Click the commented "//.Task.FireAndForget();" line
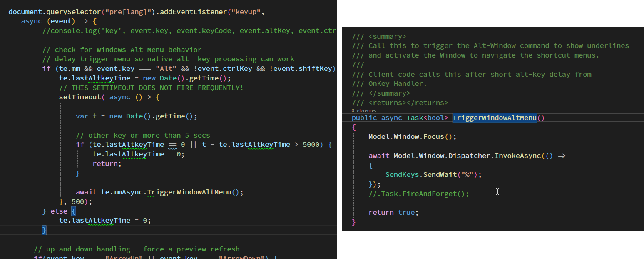Viewport: 644px width, 259px height. [419, 194]
